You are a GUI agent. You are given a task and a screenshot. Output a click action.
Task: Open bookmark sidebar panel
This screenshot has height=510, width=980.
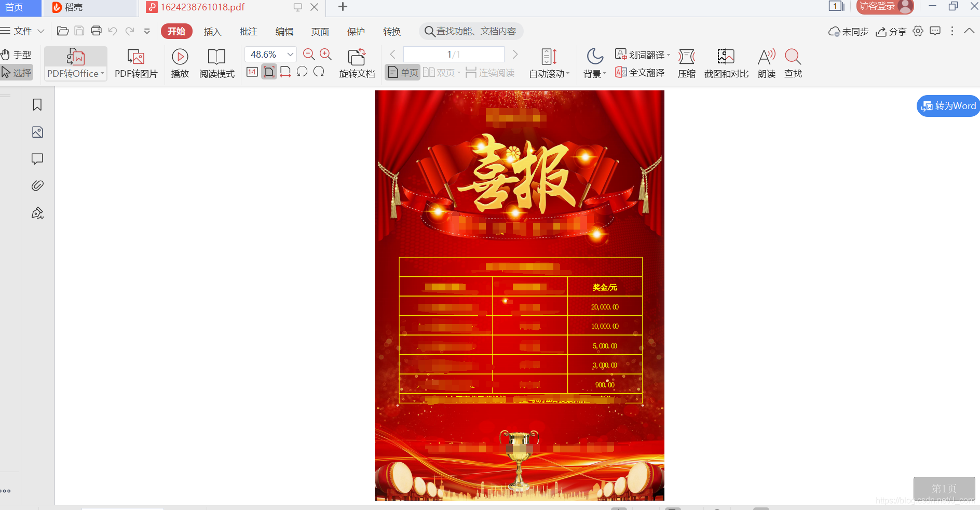click(37, 105)
